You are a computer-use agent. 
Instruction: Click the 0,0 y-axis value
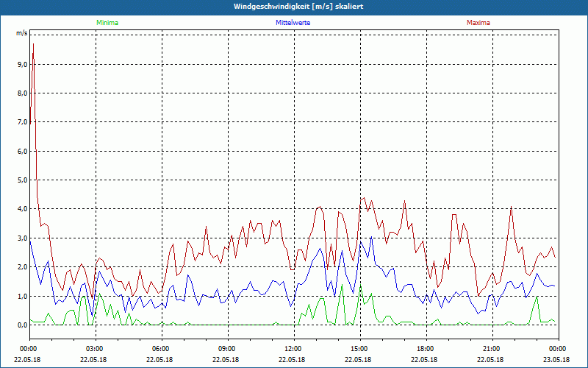[23, 325]
